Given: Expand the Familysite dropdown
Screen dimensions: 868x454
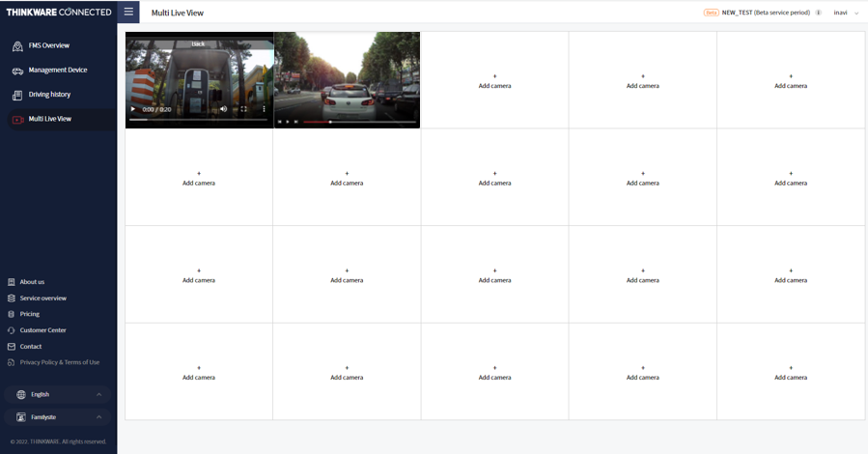Looking at the screenshot, I should pyautogui.click(x=59, y=417).
